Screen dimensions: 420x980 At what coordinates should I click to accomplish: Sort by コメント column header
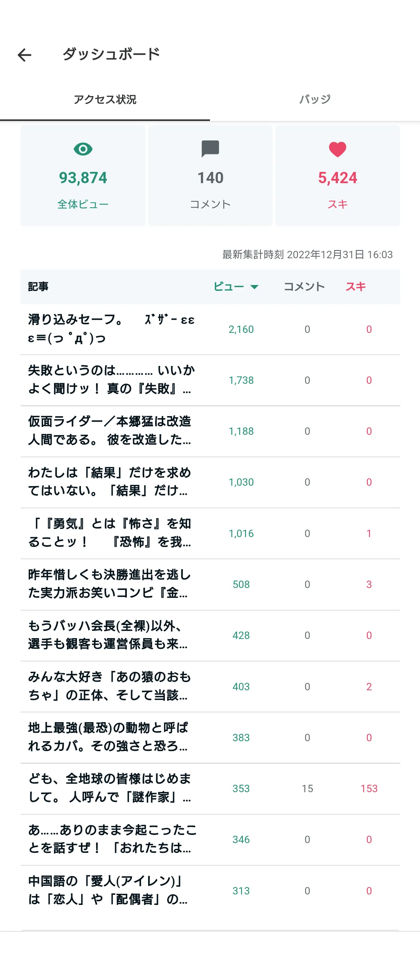point(304,287)
